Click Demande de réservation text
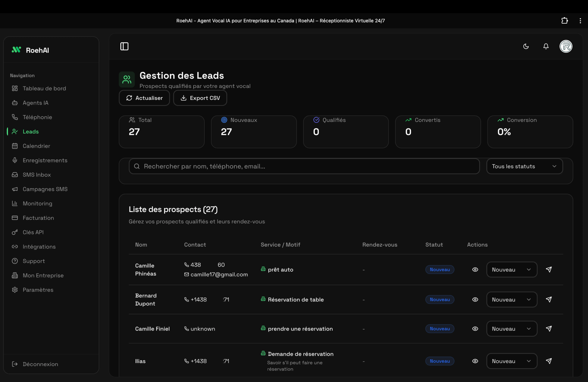 click(301, 354)
